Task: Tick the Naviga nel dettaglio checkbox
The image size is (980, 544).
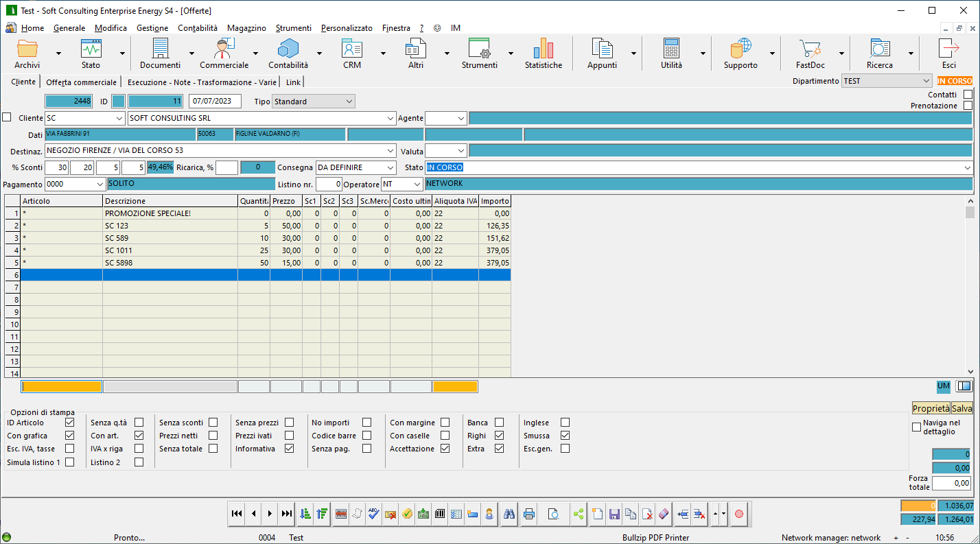Action: pyautogui.click(x=916, y=427)
